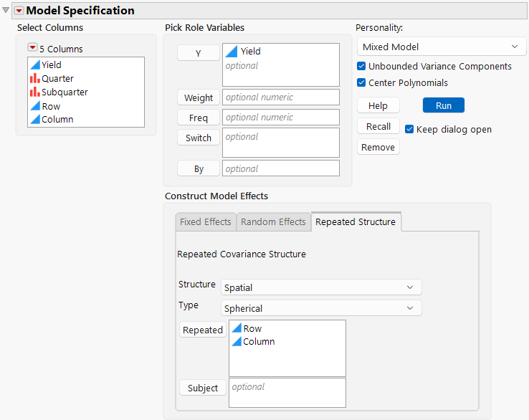Open the Type Spherical dropdown
Screen dimensions: 529x420
click(x=321, y=308)
